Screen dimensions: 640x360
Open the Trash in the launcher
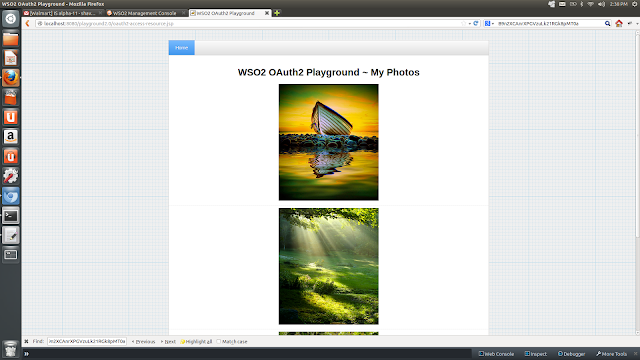(11, 349)
